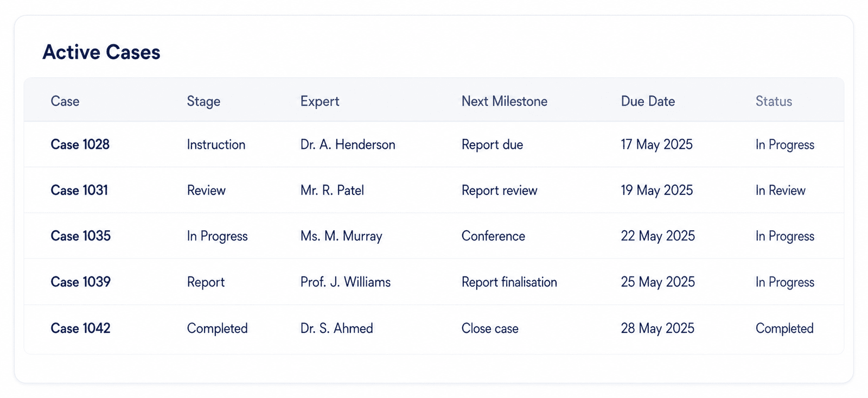Sort by the Case column header

(65, 101)
